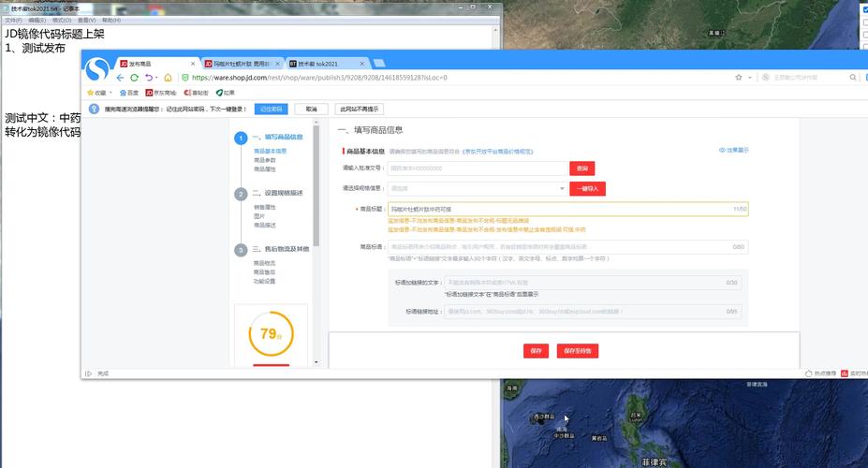Image resolution: width=868 pixels, height=468 pixels.
Task: Click the slogan link URL input
Action: click(x=593, y=312)
